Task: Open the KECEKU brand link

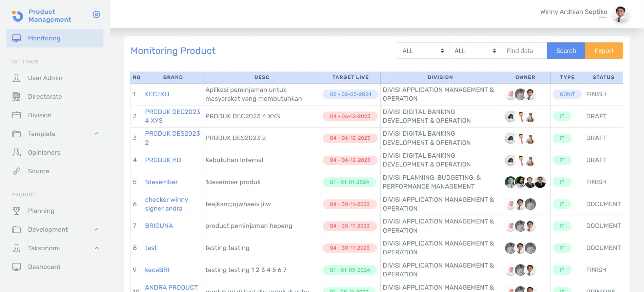Action: click(x=157, y=94)
